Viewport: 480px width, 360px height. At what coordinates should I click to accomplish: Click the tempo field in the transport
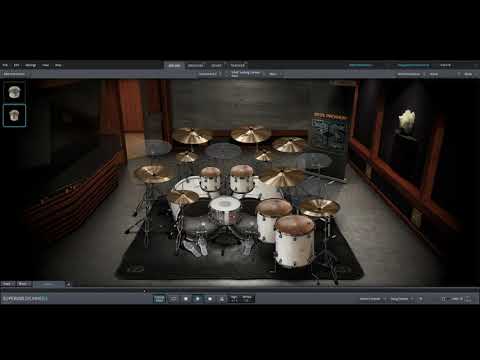pyautogui.click(x=247, y=299)
